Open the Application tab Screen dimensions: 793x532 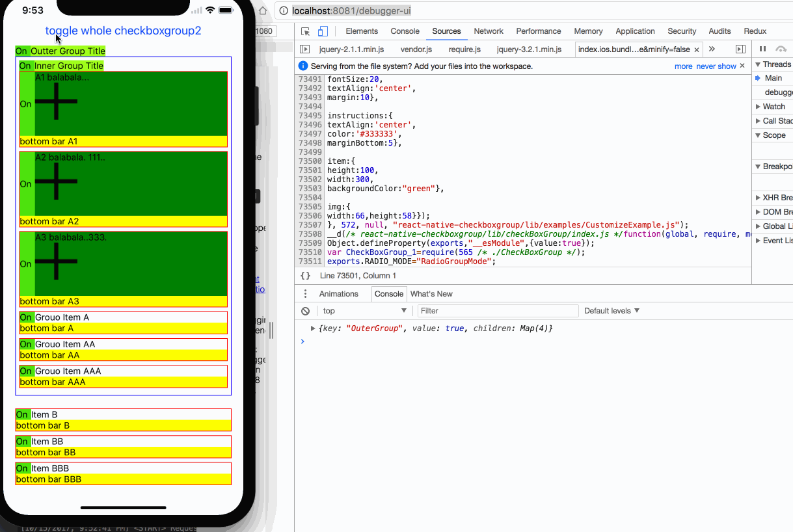tap(635, 31)
